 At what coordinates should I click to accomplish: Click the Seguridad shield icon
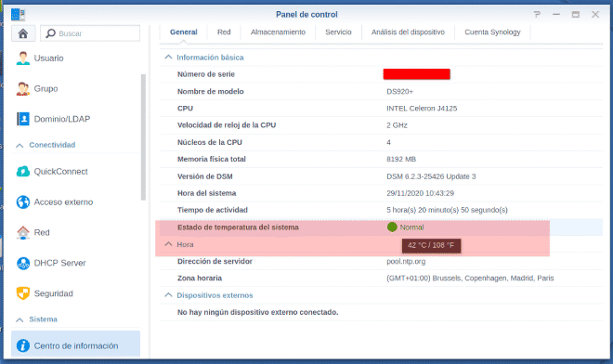click(x=23, y=293)
